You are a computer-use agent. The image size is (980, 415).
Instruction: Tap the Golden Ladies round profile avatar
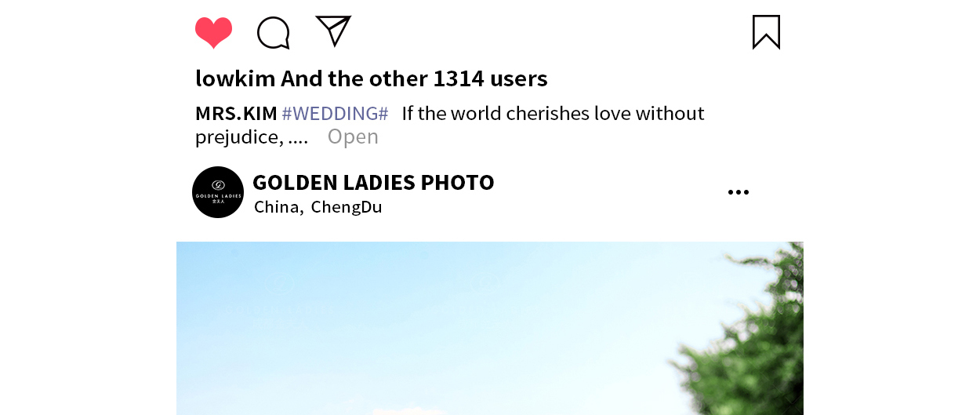[218, 192]
